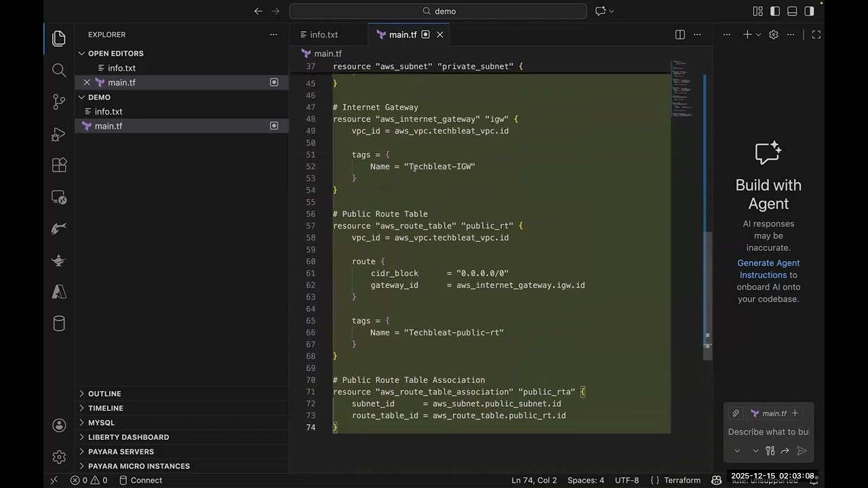The width and height of the screenshot is (868, 488).
Task: Open Run and Debug view icon
Action: [59, 134]
